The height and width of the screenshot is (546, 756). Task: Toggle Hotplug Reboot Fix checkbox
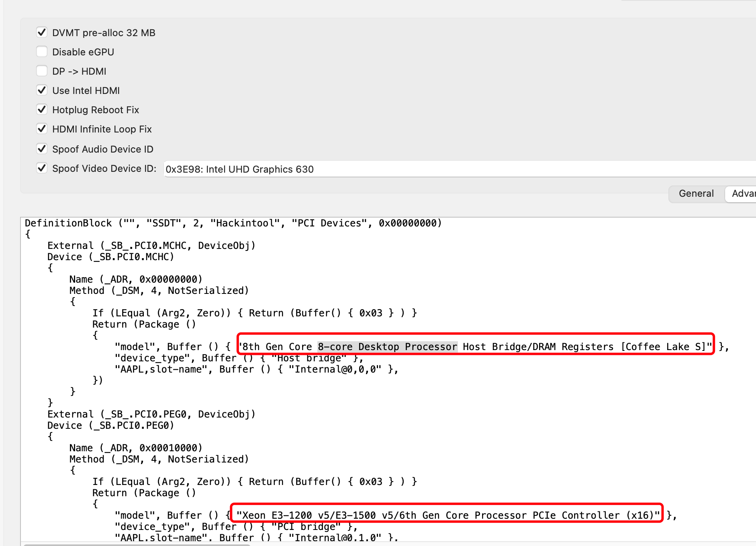pos(42,109)
